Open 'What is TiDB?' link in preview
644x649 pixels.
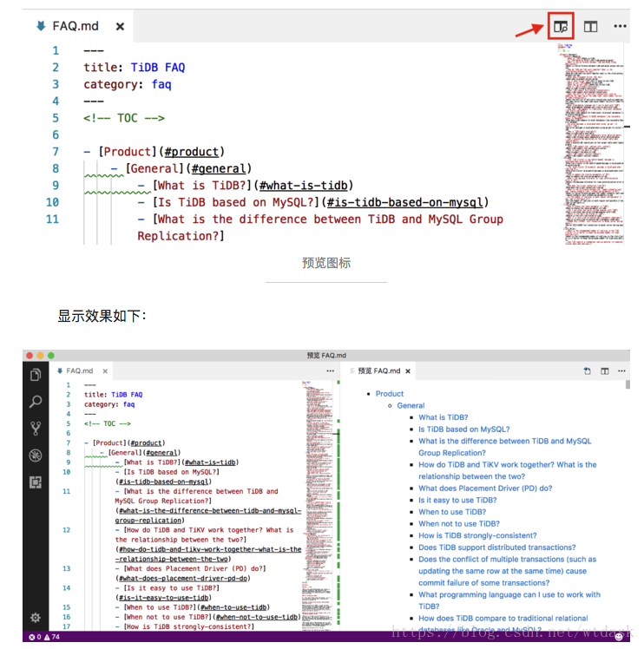point(444,417)
